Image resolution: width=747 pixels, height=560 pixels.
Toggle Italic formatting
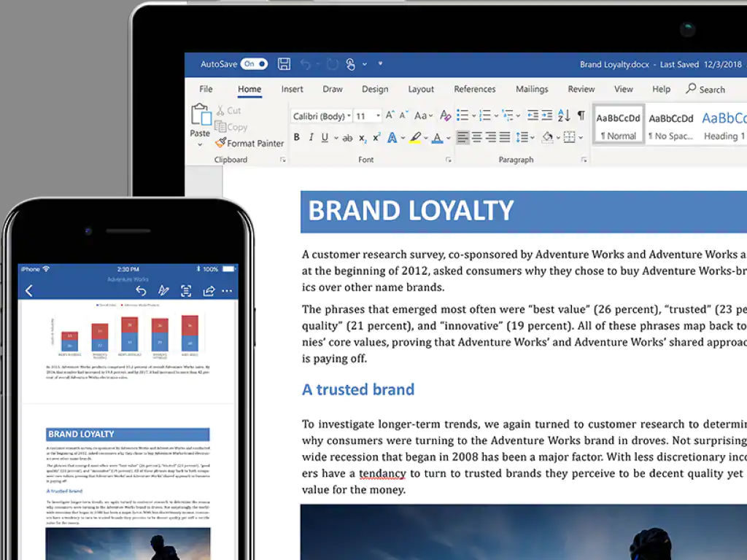[311, 138]
